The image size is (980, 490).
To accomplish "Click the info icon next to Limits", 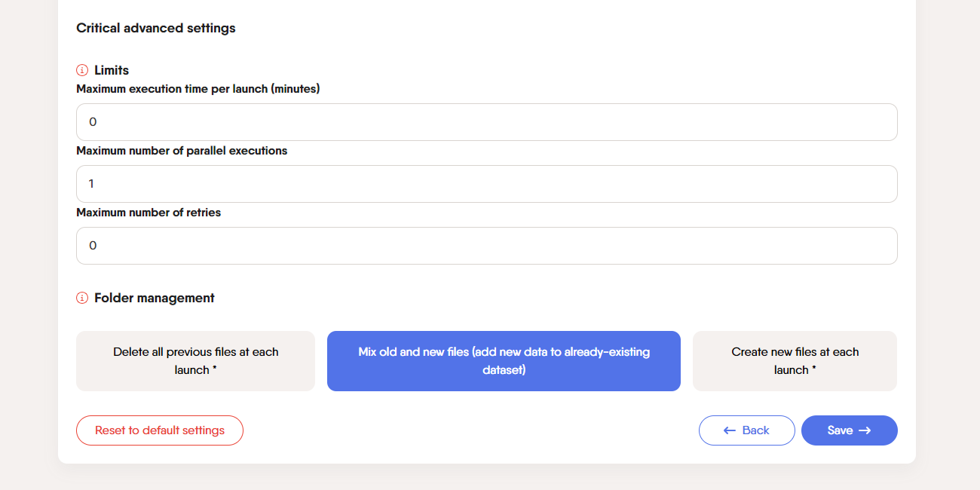I will [82, 70].
